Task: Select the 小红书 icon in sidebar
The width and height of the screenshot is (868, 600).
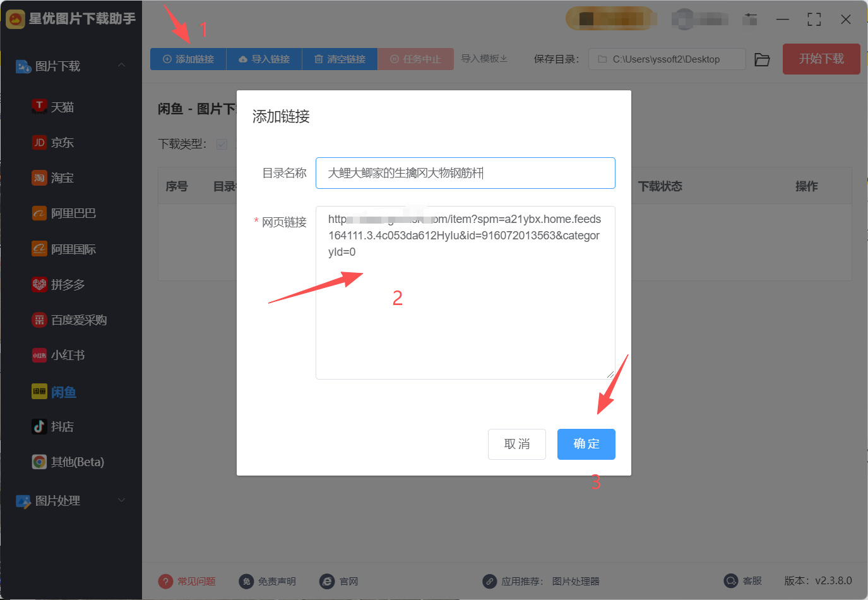Action: [39, 355]
